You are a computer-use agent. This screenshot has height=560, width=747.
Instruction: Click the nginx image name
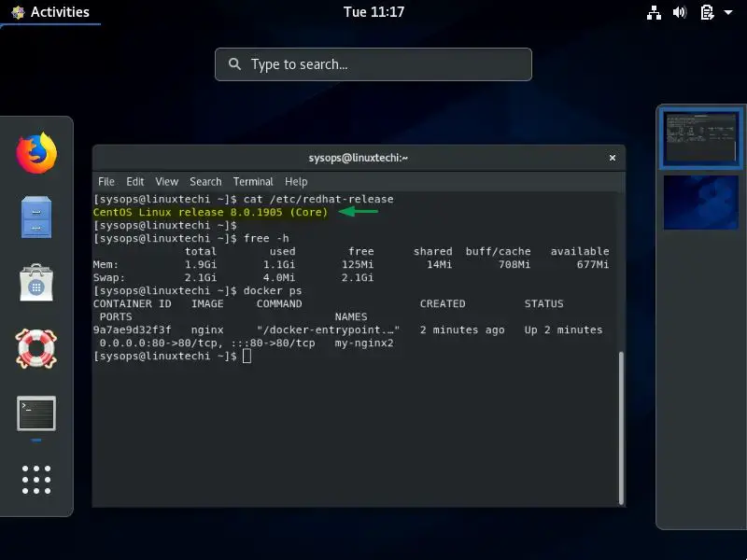[x=207, y=330]
